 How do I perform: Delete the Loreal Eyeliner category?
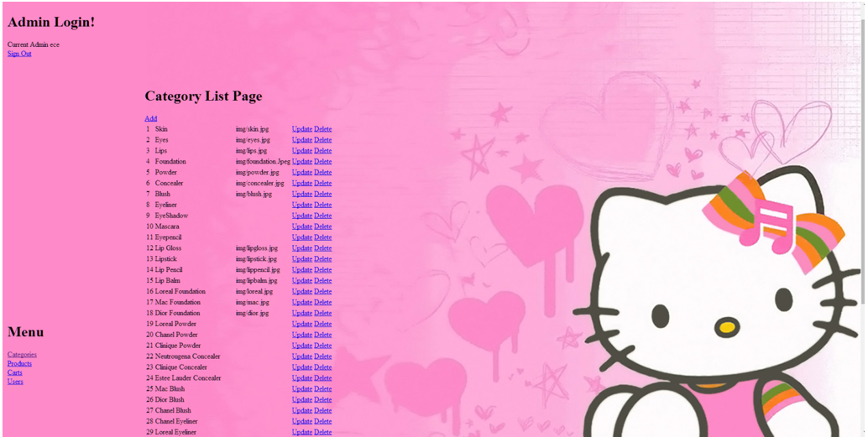point(322,432)
